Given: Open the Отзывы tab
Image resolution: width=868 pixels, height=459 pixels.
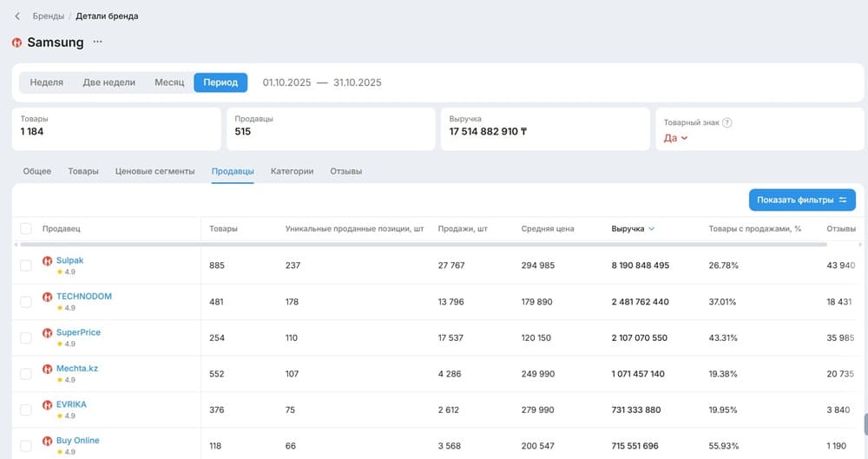Looking at the screenshot, I should [346, 172].
